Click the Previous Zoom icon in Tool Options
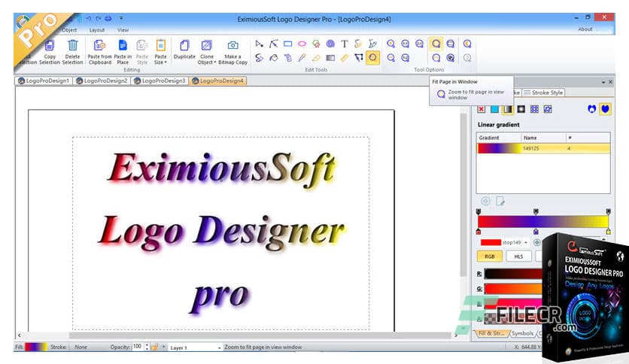The height and width of the screenshot is (364, 629). 467,44
